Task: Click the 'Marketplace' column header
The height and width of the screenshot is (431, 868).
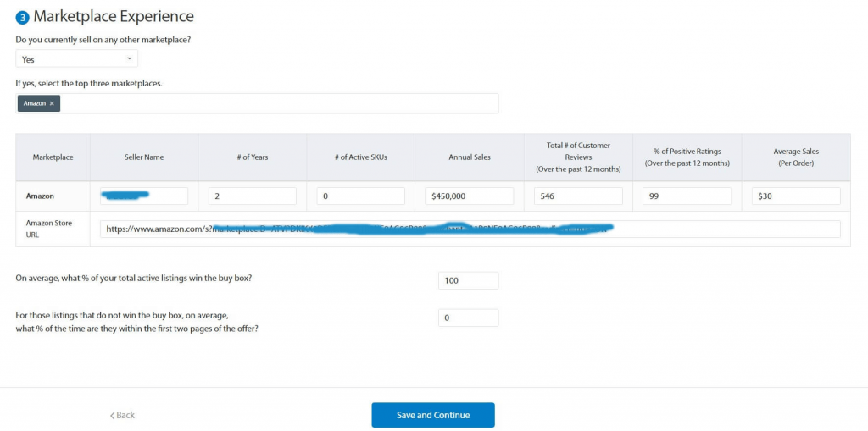Action: click(53, 157)
